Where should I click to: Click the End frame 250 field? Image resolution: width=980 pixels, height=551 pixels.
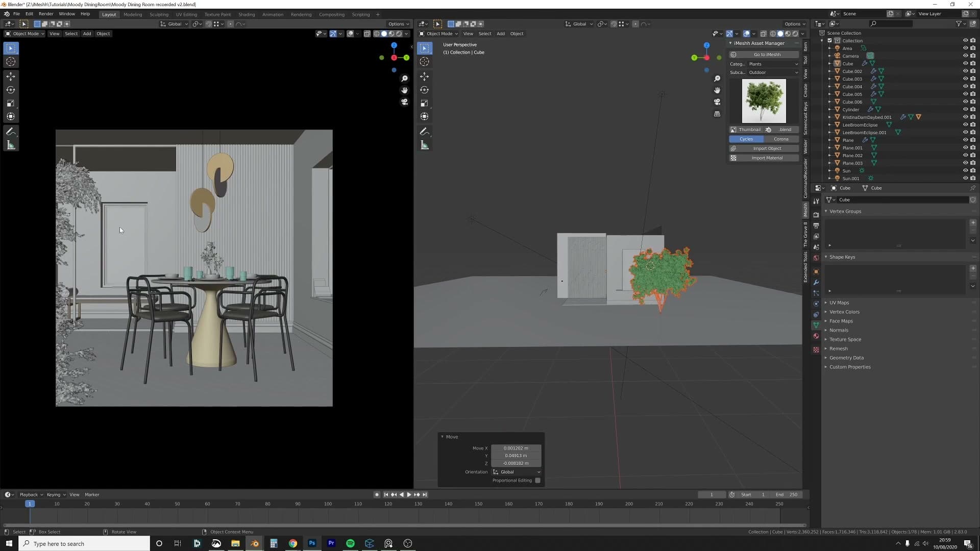point(787,494)
